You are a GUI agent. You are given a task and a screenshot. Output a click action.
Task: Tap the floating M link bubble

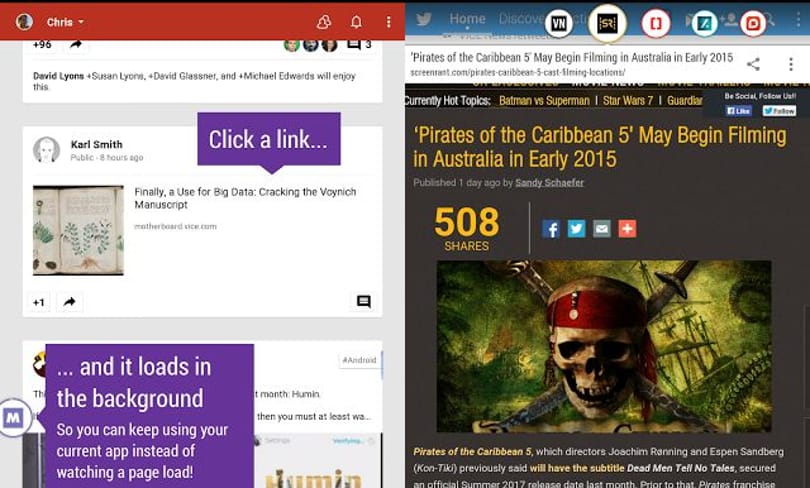click(x=14, y=418)
